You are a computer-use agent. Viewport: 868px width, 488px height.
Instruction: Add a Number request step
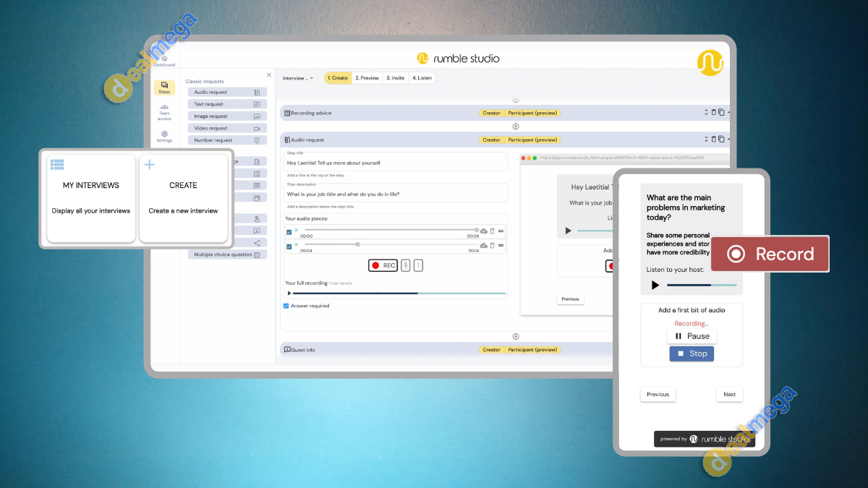pos(227,140)
